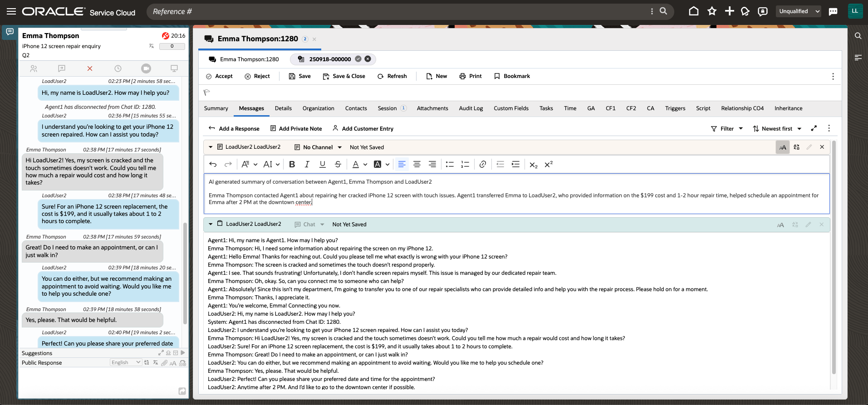
Task: Click Save & Close button
Action: point(344,76)
